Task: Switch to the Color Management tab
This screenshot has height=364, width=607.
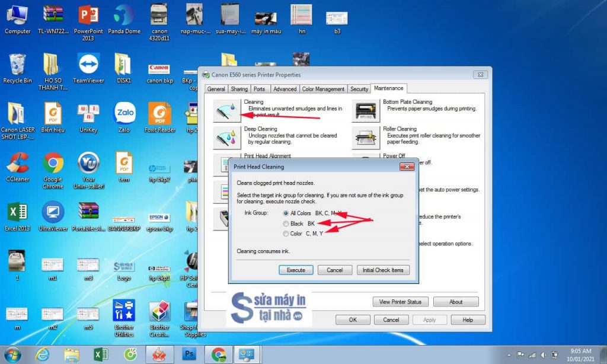Action: click(323, 89)
